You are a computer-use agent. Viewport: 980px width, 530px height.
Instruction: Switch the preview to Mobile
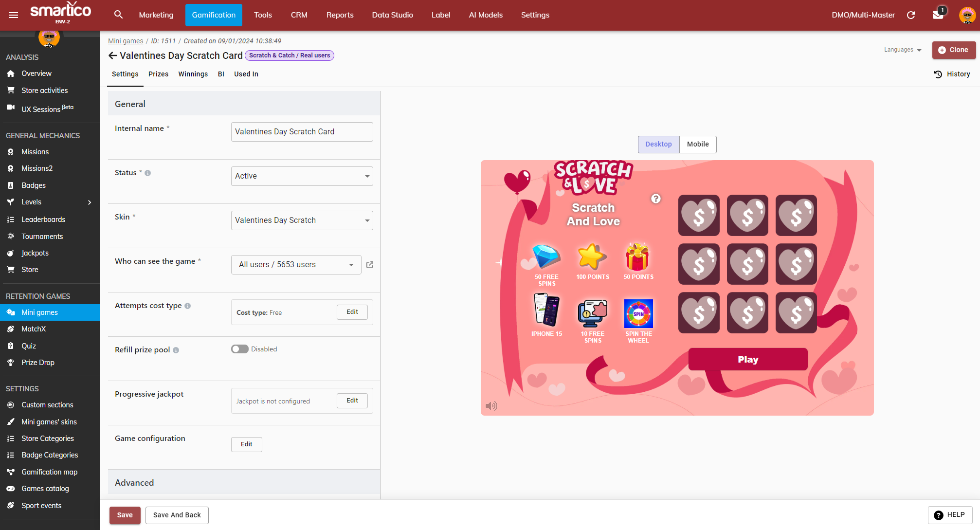point(697,144)
